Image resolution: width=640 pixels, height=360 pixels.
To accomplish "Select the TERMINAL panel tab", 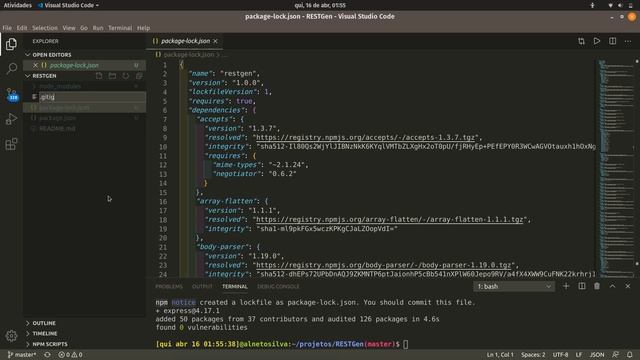I will tap(235, 287).
